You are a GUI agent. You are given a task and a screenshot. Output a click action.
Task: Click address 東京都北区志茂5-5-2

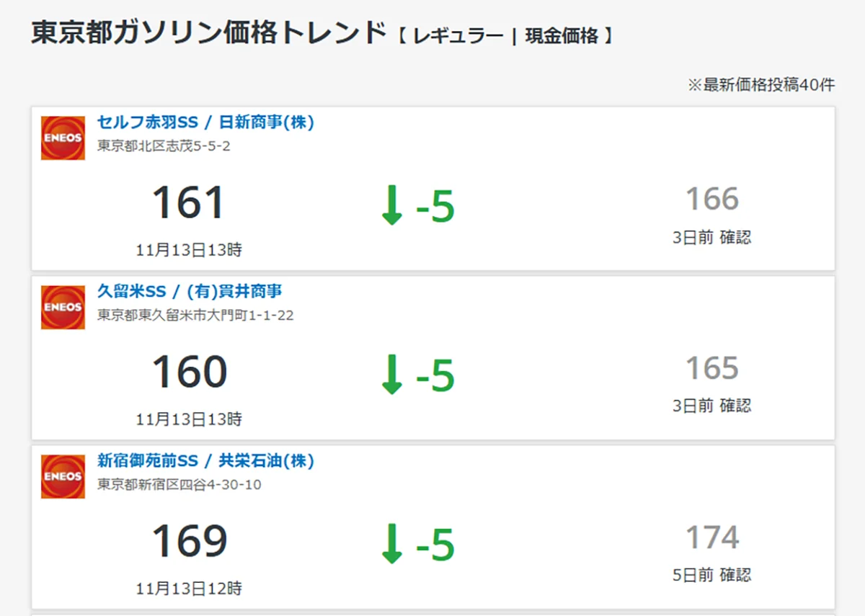164,146
